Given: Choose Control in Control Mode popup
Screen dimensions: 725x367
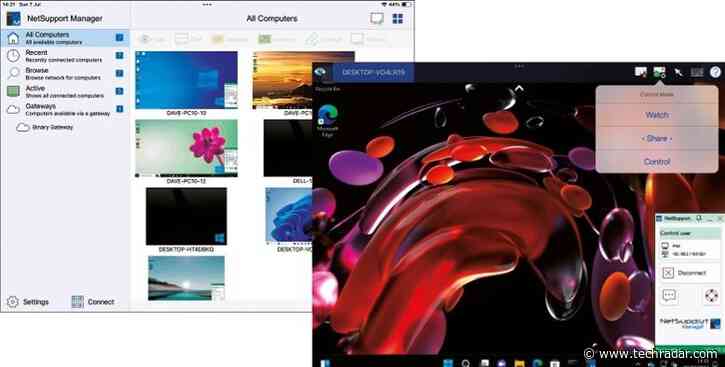Looking at the screenshot, I should pos(657,162).
